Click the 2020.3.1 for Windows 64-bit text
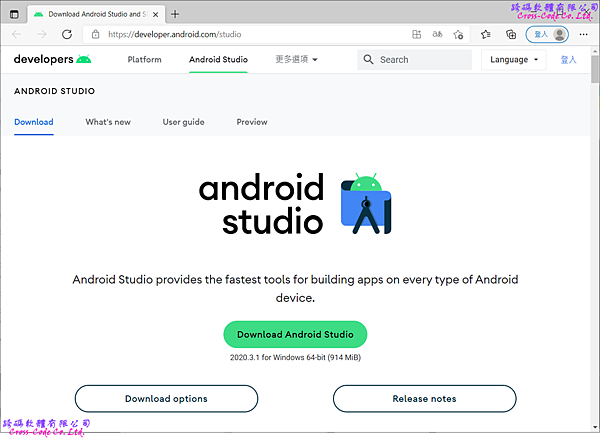 (x=295, y=357)
